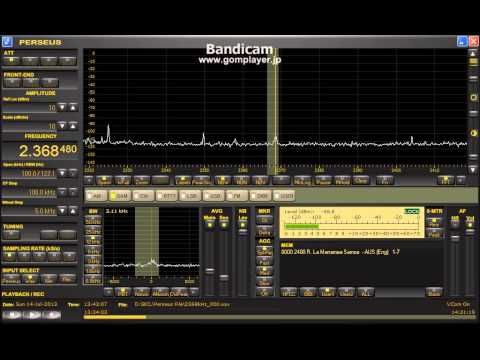Adjust the AF Vol volume slider
480x360 pixels.
[470, 232]
